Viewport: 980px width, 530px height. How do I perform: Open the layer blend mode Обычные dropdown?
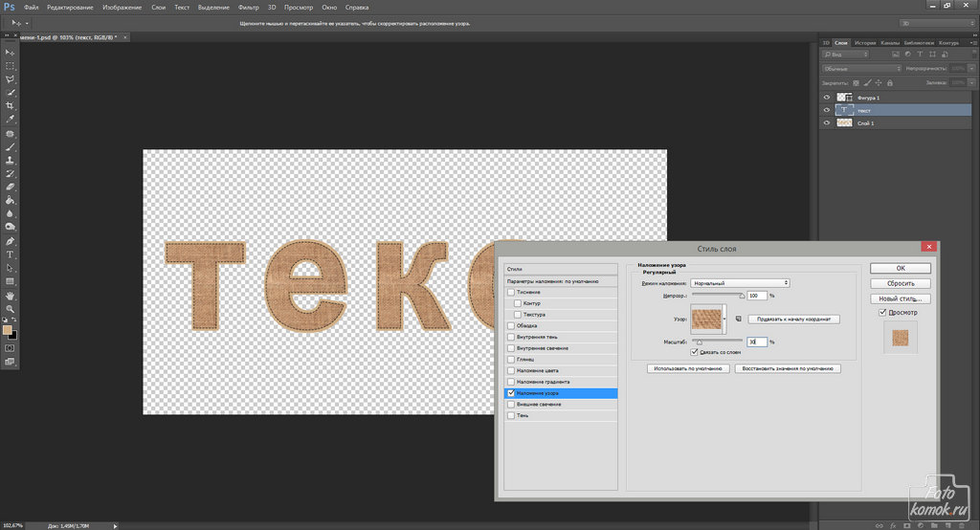(x=861, y=69)
